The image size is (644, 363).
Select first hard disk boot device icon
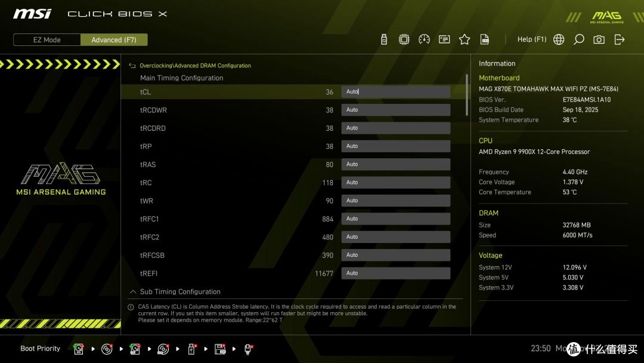(79, 349)
